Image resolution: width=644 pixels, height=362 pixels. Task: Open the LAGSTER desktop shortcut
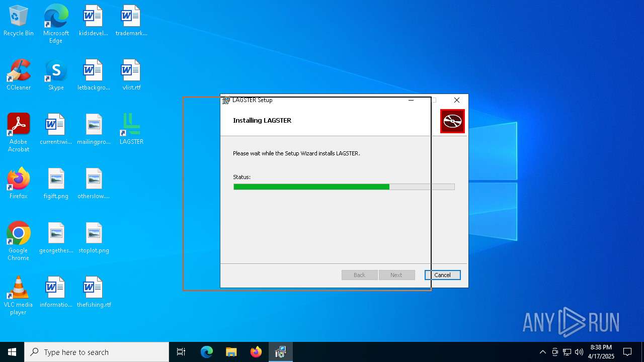(131, 129)
